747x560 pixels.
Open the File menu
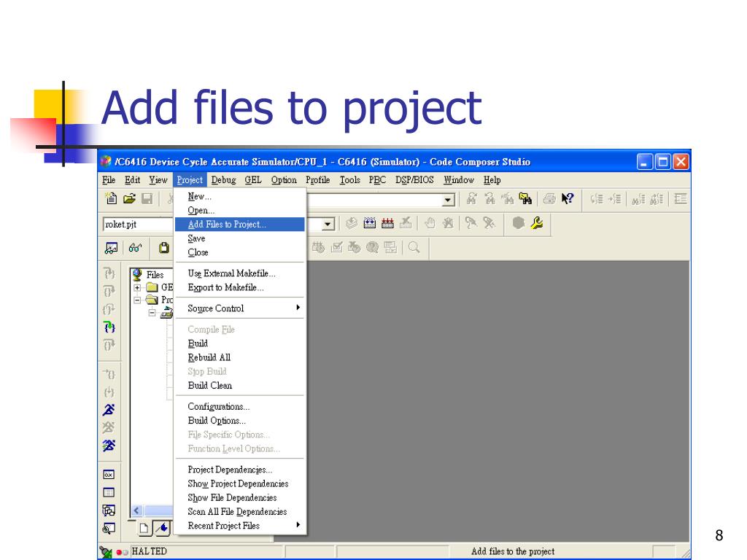(x=109, y=180)
